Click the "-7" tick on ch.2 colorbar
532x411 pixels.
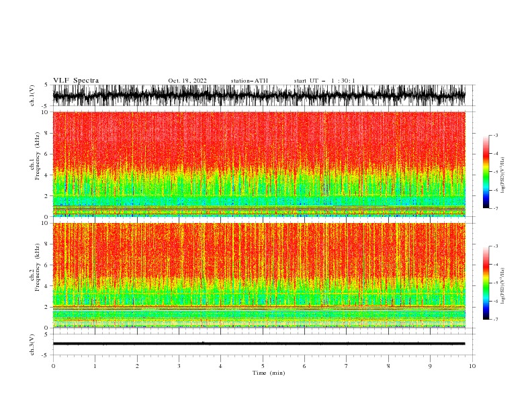[496, 320]
